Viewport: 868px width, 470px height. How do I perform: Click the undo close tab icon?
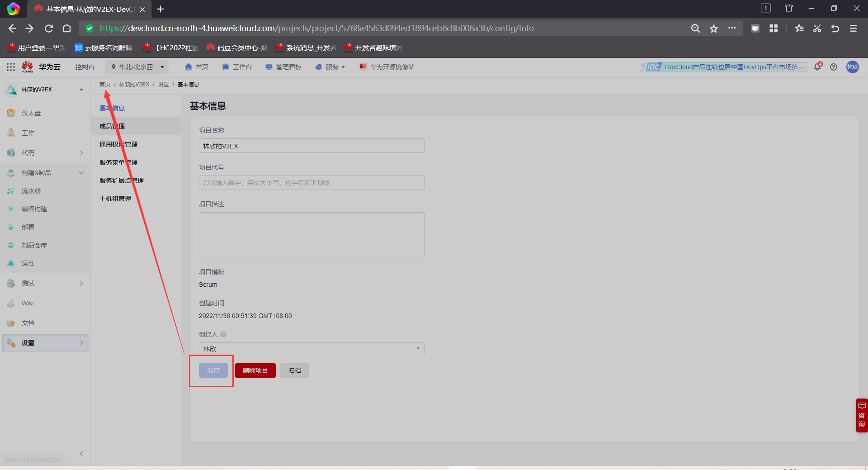pos(835,28)
